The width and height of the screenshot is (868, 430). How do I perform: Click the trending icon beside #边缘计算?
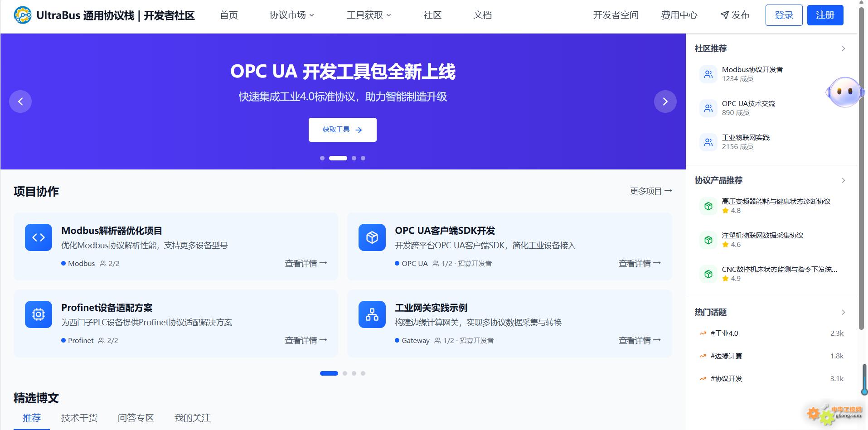pos(703,356)
